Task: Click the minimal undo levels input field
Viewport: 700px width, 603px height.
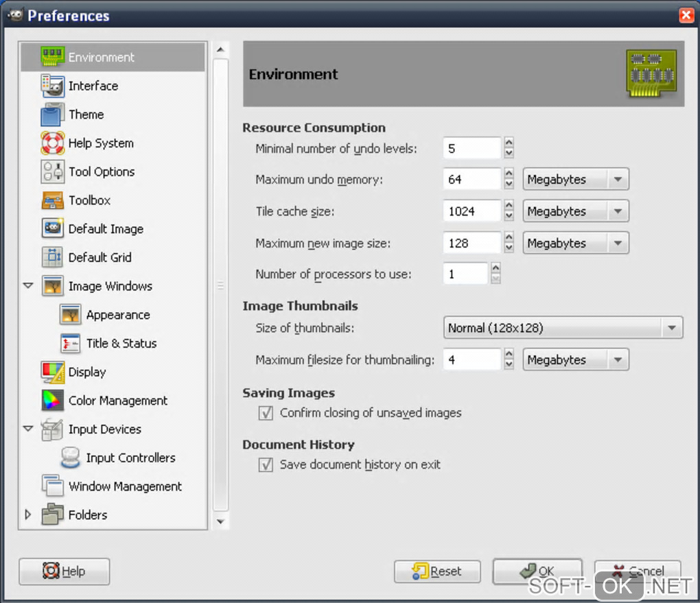Action: tap(472, 148)
